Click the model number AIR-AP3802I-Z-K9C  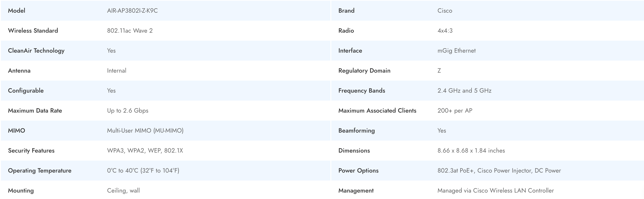[x=132, y=10]
